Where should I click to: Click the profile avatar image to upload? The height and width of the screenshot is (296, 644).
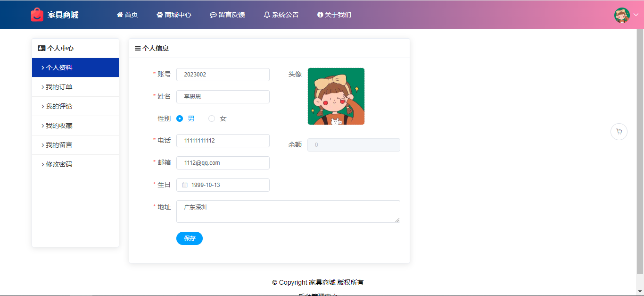(336, 96)
